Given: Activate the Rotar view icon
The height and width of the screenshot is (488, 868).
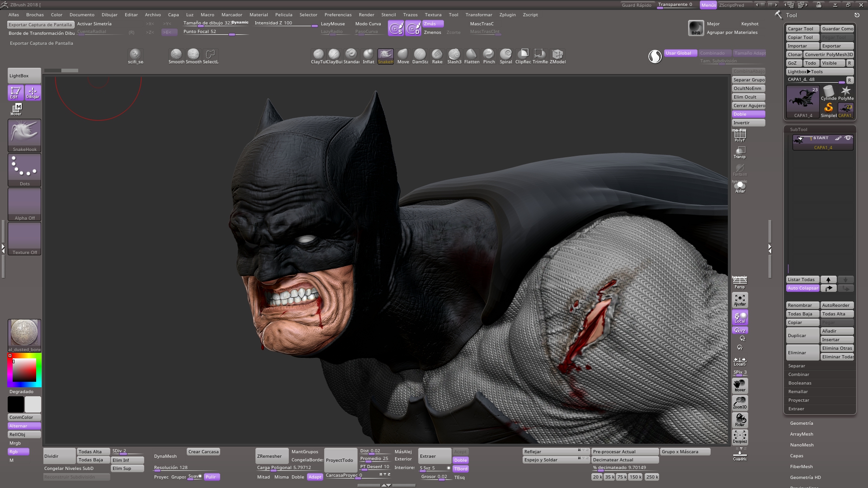Looking at the screenshot, I should [x=740, y=420].
